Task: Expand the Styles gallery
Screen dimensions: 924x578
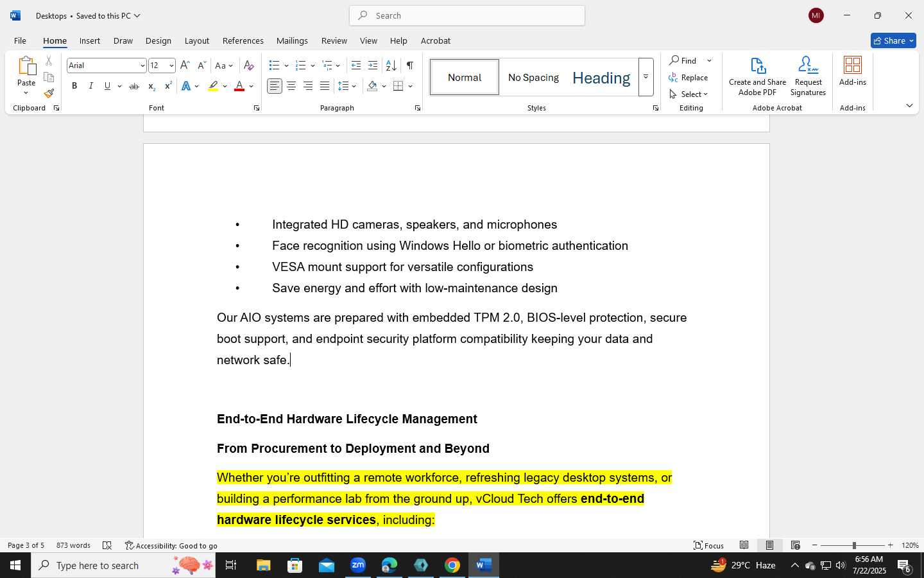Action: tap(646, 77)
